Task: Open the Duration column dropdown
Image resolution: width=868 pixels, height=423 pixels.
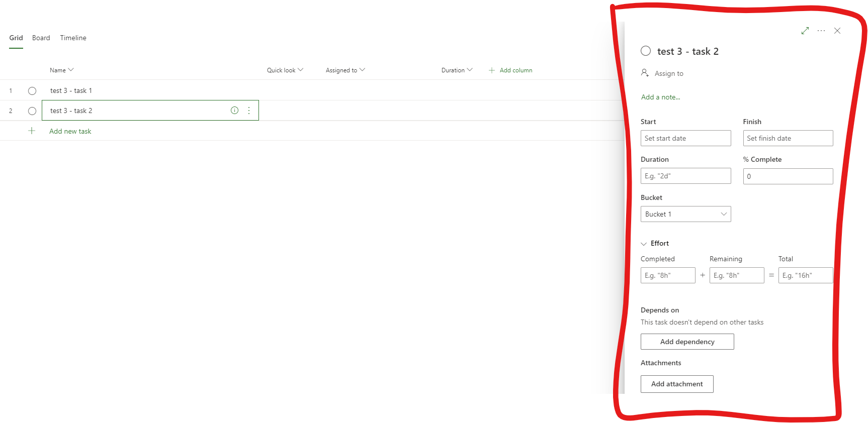Action: pyautogui.click(x=457, y=70)
